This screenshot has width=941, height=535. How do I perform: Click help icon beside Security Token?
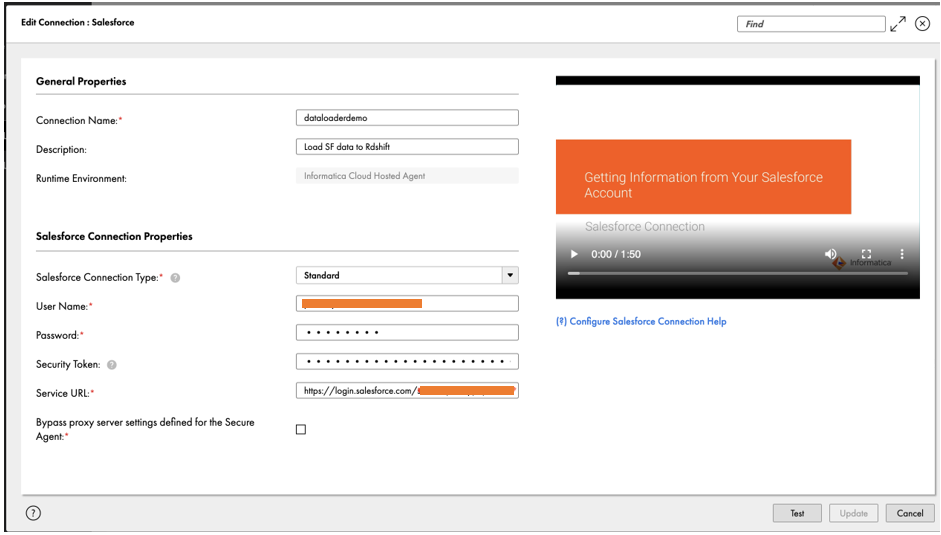click(x=112, y=364)
